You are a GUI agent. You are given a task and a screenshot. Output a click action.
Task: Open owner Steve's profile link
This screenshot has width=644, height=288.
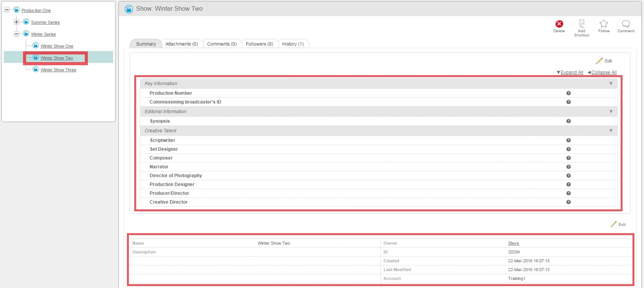click(x=513, y=243)
